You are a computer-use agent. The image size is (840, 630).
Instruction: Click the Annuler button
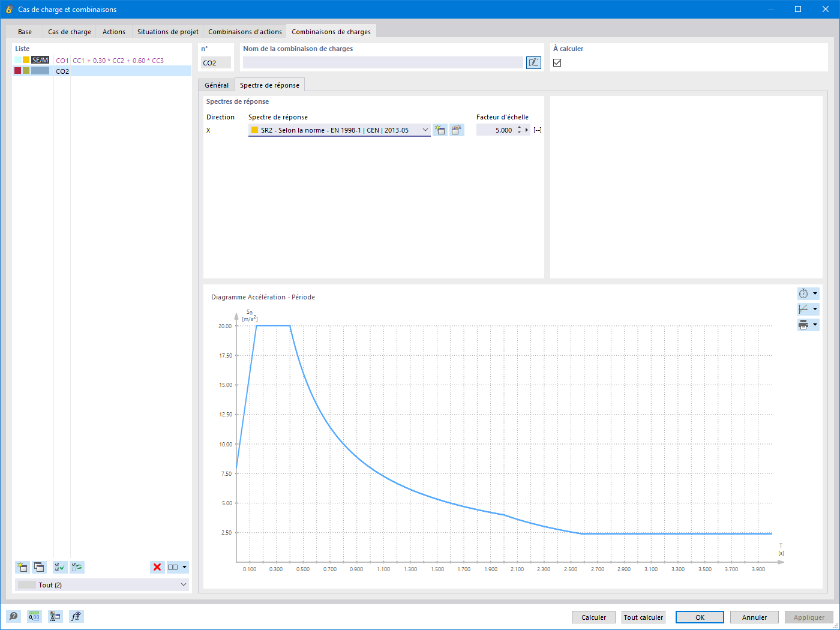pyautogui.click(x=754, y=617)
